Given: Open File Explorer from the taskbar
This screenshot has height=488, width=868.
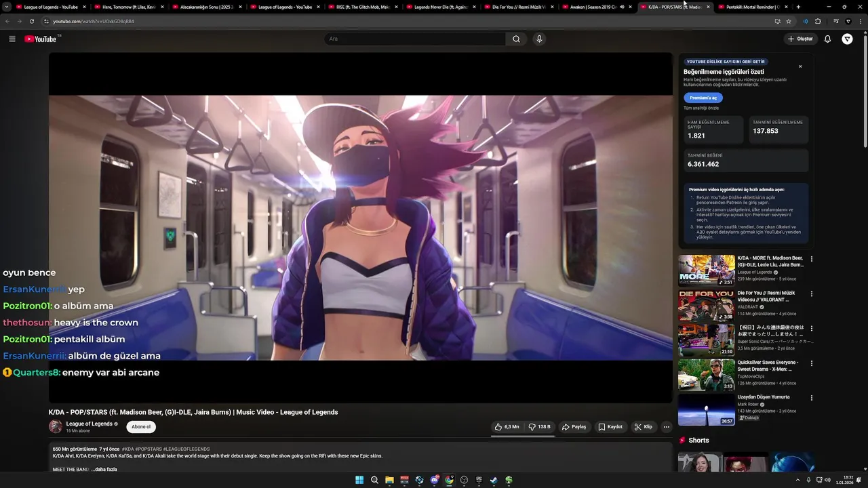Looking at the screenshot, I should [389, 480].
